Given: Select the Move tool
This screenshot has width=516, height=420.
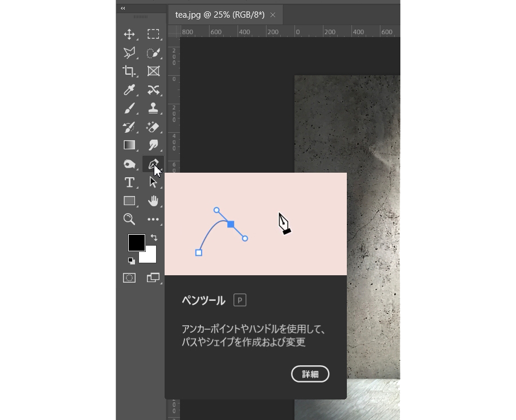Looking at the screenshot, I should coord(129,34).
